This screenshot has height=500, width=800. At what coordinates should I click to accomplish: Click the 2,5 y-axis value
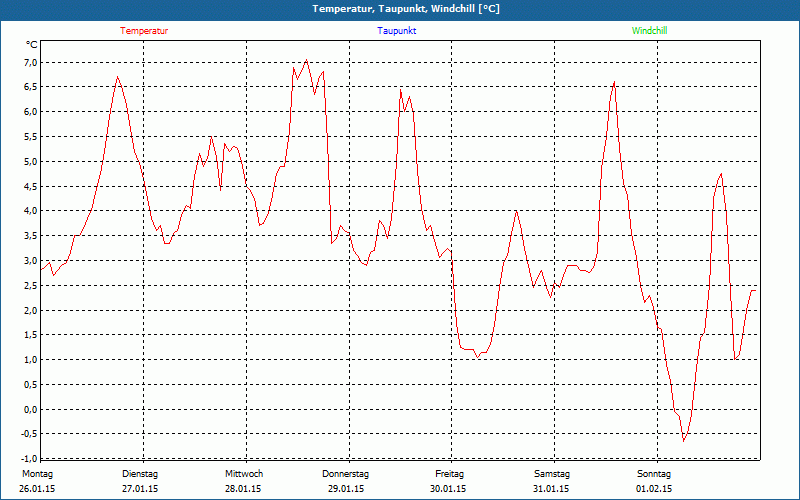(31, 286)
